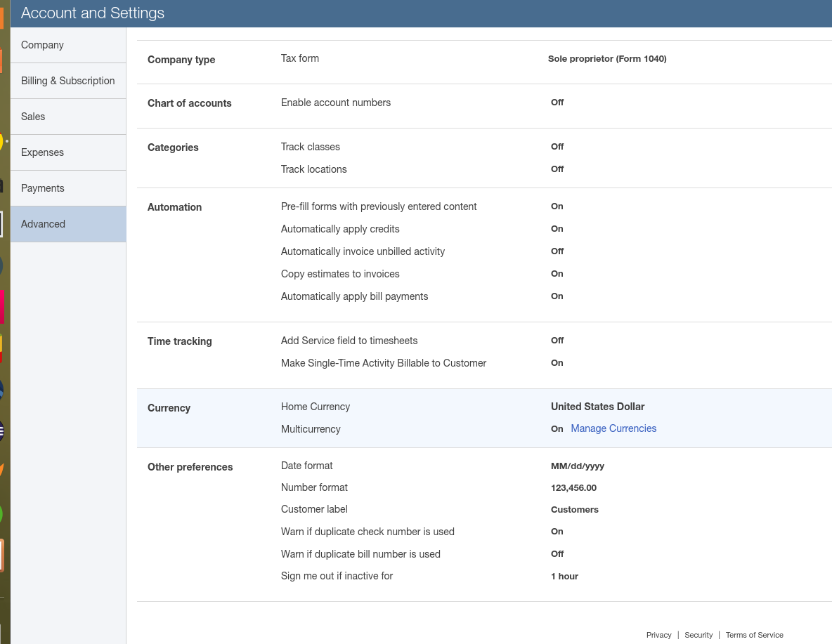
Task: Click Warn if duplicate bill number is used
Action: pyautogui.click(x=360, y=554)
